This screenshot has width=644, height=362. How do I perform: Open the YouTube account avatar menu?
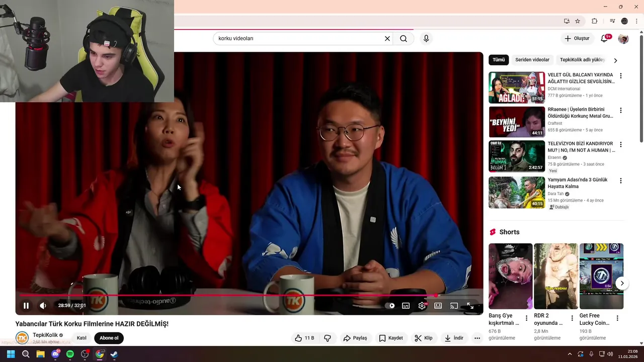[623, 39]
